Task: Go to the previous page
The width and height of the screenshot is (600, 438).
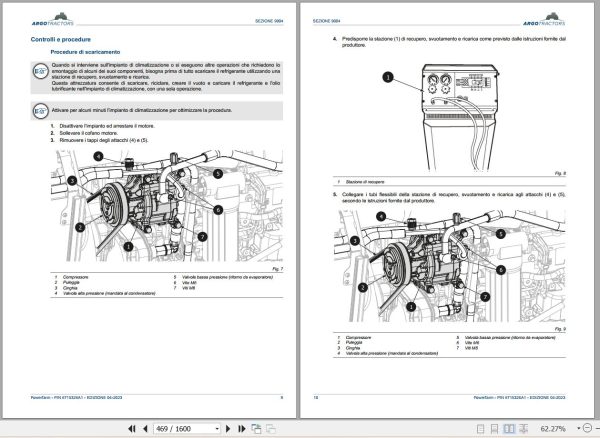Action: tap(145, 429)
